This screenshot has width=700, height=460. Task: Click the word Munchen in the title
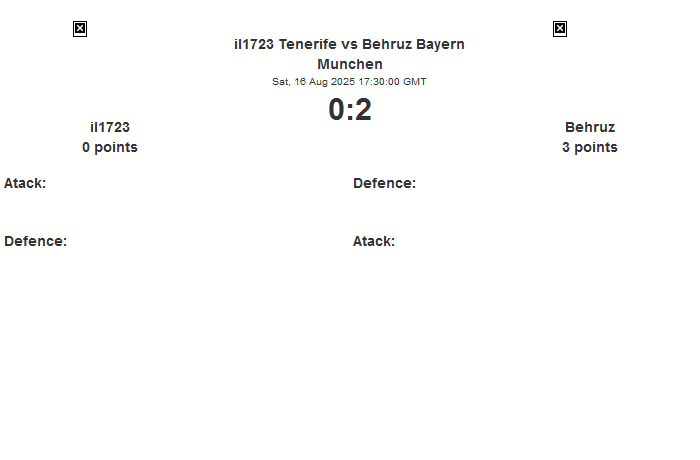350,64
